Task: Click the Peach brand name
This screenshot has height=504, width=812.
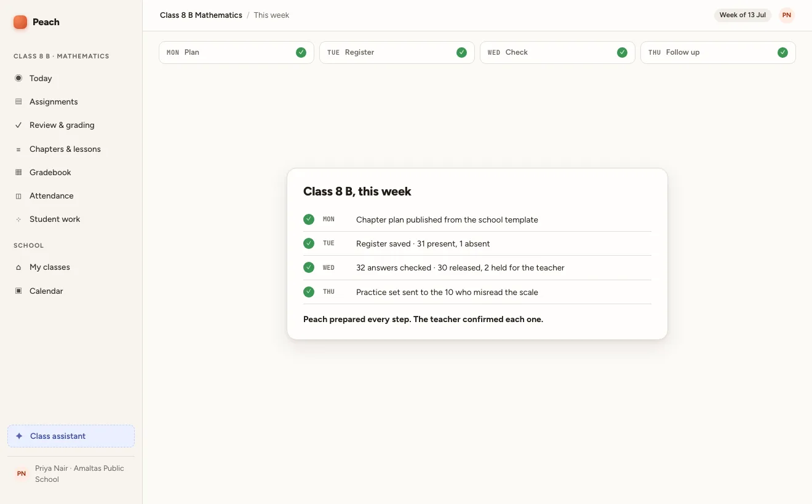Action: (46, 22)
